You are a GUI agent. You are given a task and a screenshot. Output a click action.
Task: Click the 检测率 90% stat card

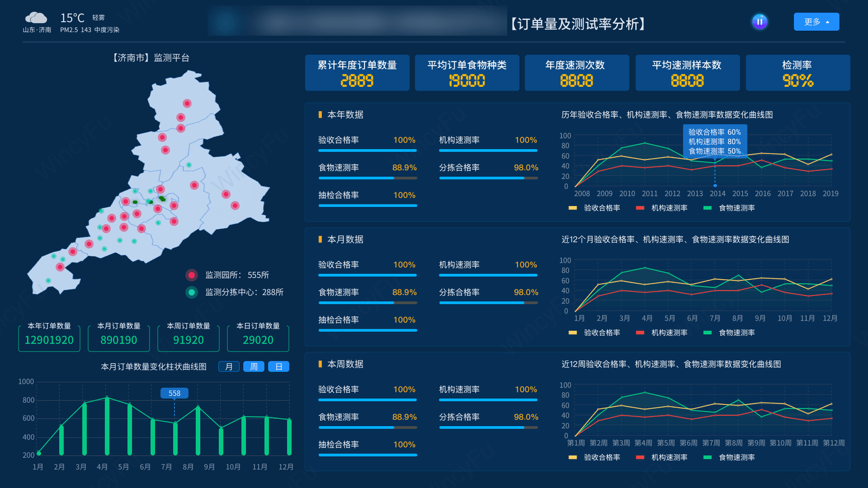(798, 73)
